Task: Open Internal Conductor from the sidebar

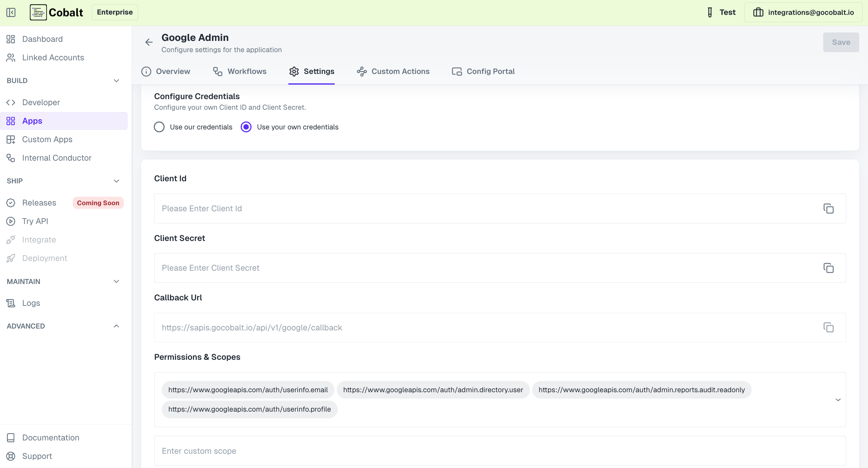Action: [x=57, y=158]
